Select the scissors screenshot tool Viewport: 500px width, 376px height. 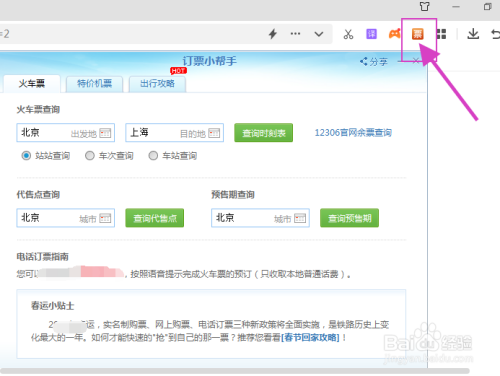[348, 34]
